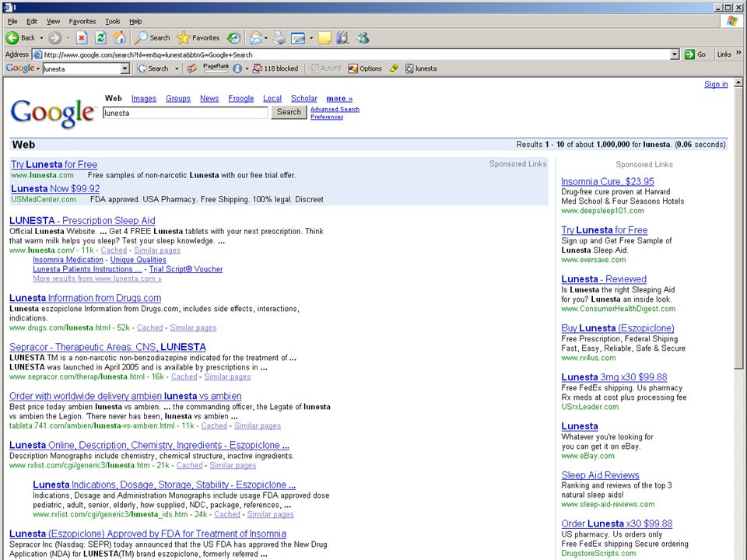
Task: Click the 118 blocked popup blocker
Action: (x=275, y=68)
